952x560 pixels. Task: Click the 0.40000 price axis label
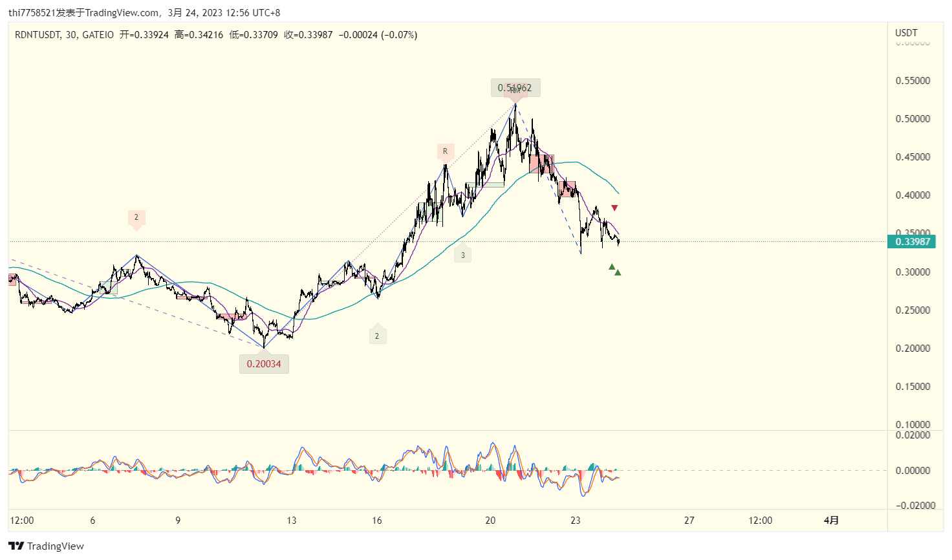pyautogui.click(x=913, y=195)
